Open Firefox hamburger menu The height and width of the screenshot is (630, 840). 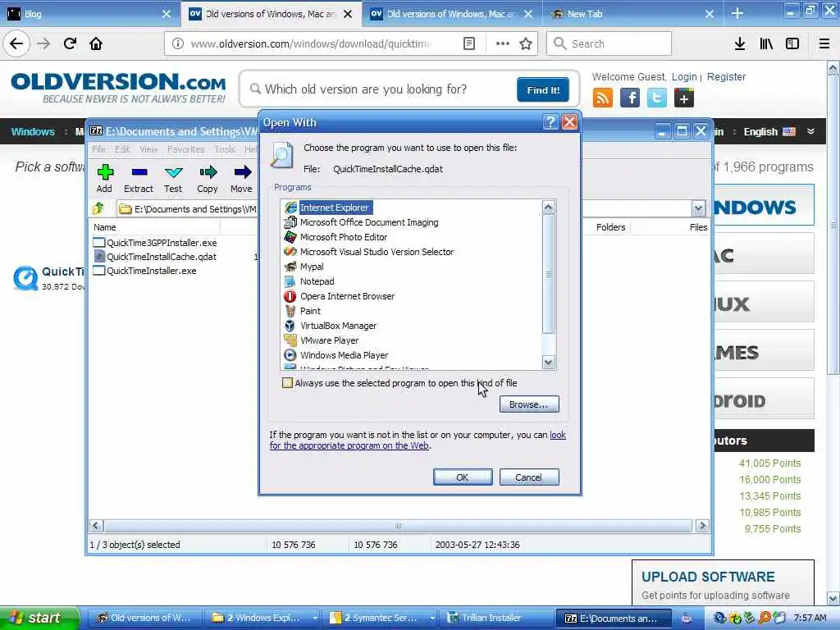click(x=824, y=43)
